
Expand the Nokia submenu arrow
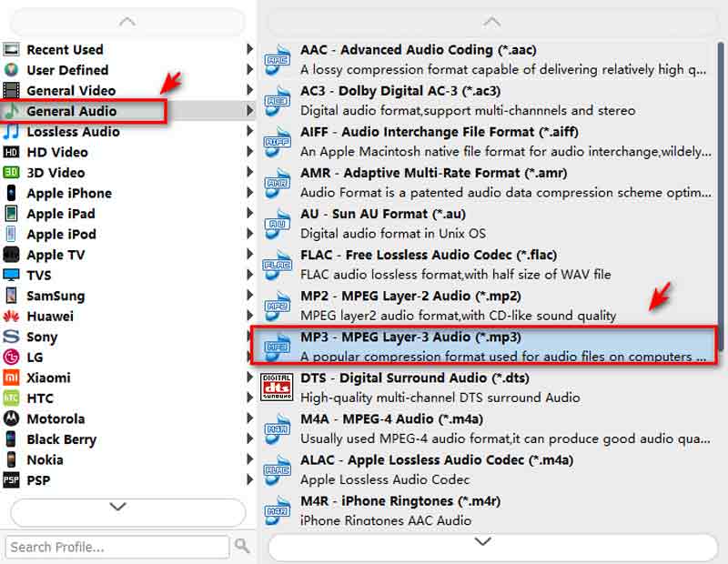click(x=249, y=459)
